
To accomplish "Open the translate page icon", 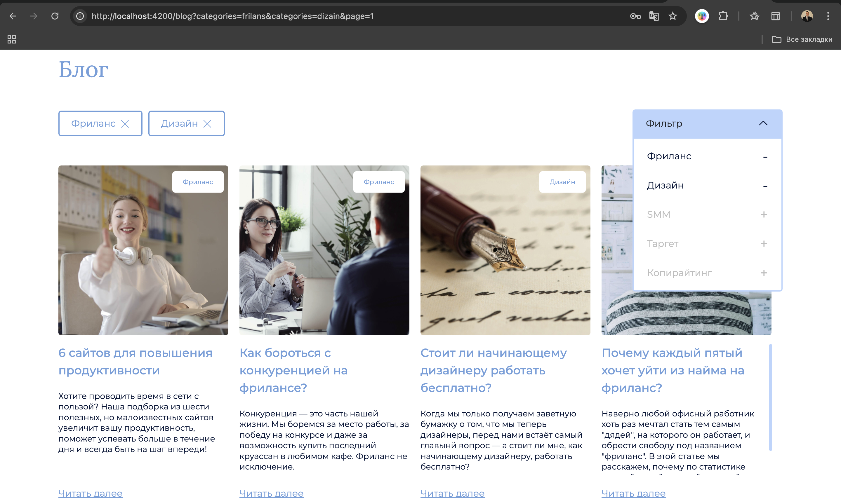I will coord(654,16).
